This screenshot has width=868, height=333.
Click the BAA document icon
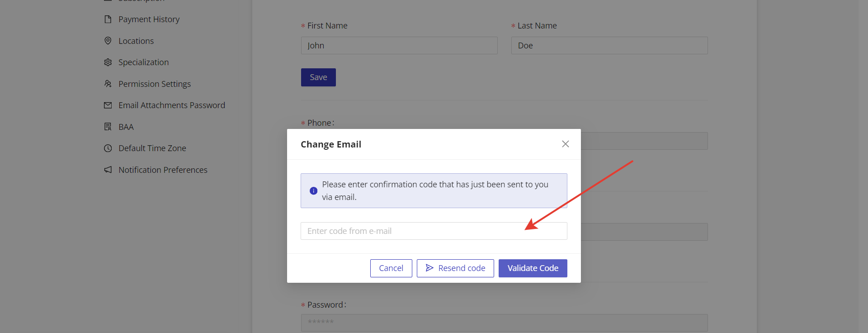click(x=108, y=127)
